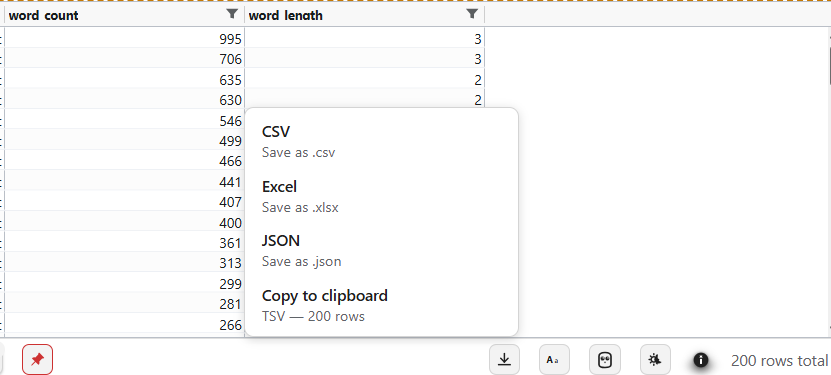Select word_length cell in the 630 row
The height and width of the screenshot is (375, 831).
coord(365,100)
